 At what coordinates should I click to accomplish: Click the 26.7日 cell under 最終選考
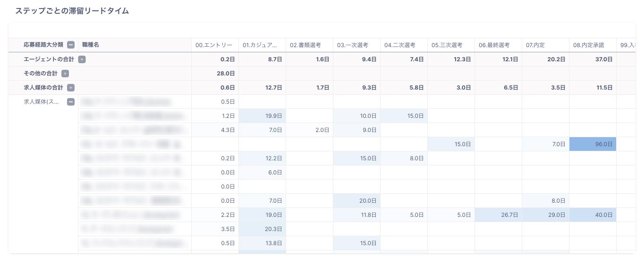[498, 215]
